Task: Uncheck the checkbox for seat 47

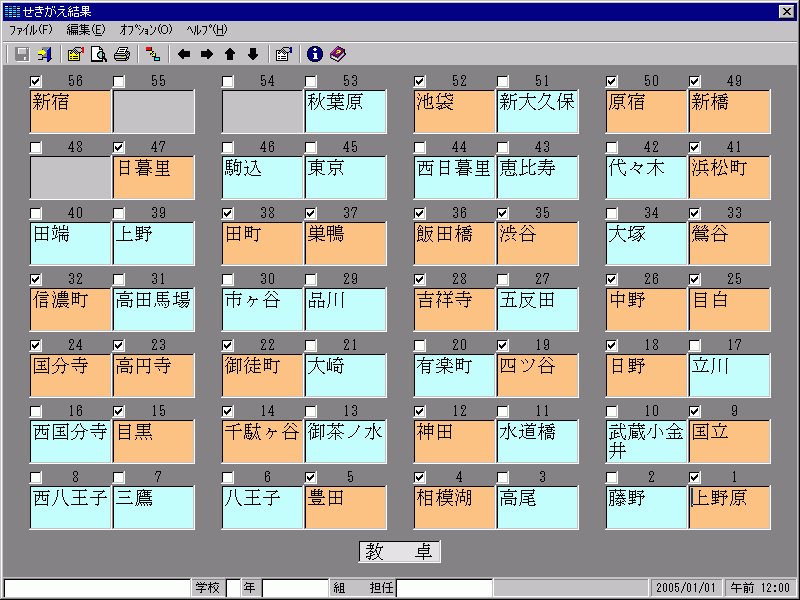Action: point(119,147)
